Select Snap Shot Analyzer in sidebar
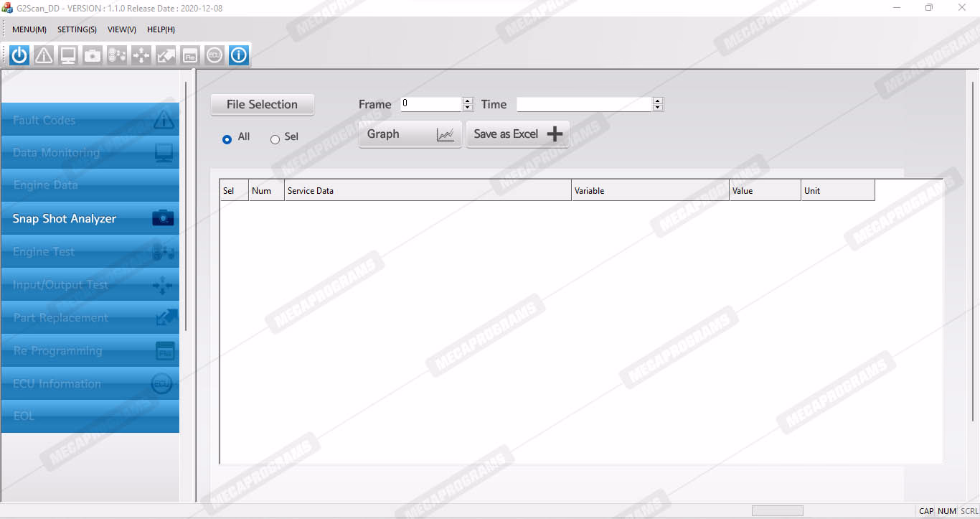980x519 pixels. point(90,219)
